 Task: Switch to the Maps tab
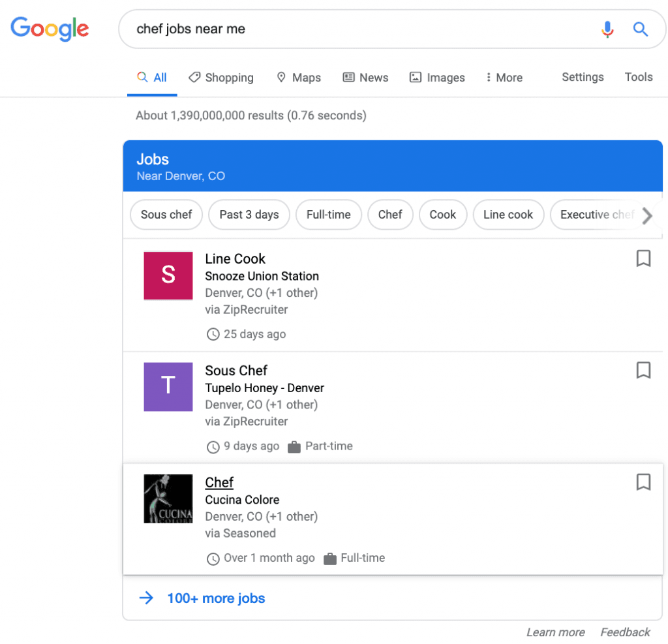[x=299, y=78]
